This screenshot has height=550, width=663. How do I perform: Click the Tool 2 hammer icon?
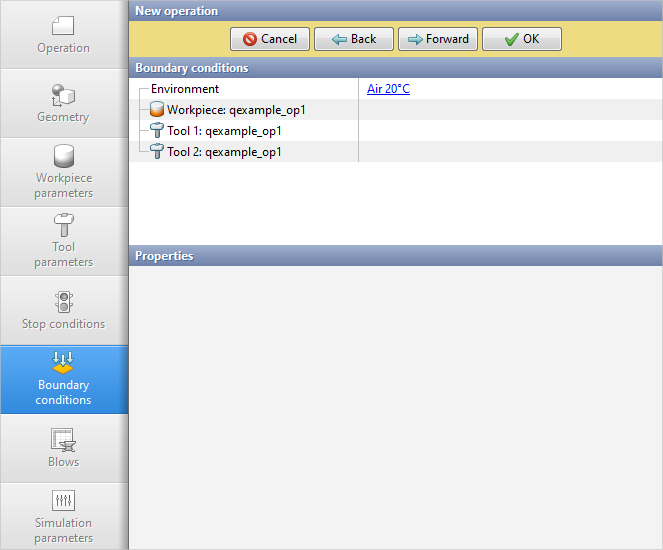pyautogui.click(x=157, y=152)
